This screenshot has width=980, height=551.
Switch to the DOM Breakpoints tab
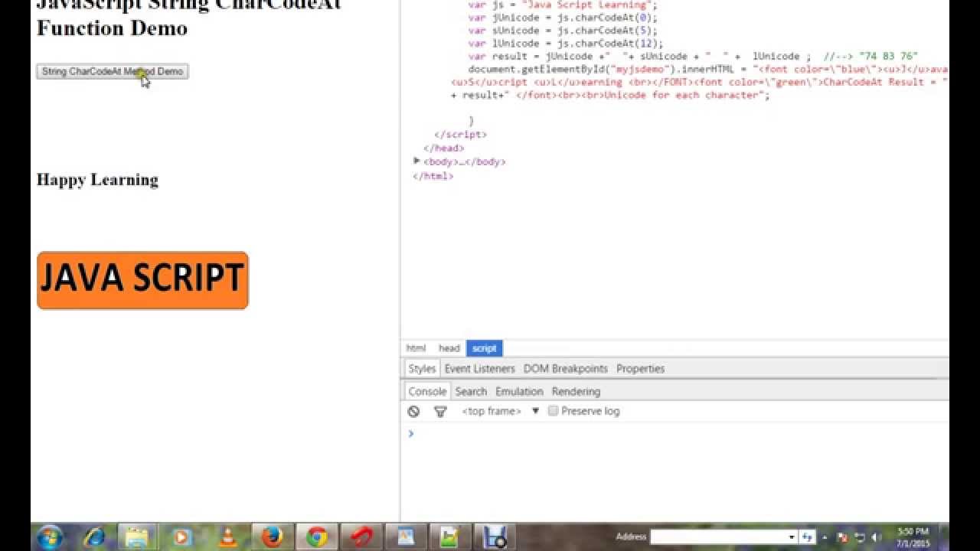pyautogui.click(x=565, y=369)
